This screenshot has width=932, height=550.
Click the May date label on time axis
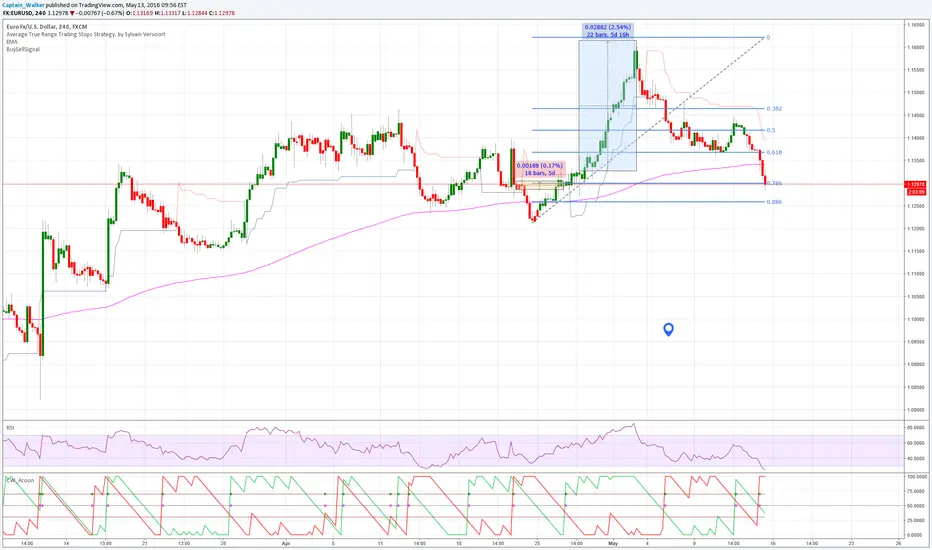613,543
